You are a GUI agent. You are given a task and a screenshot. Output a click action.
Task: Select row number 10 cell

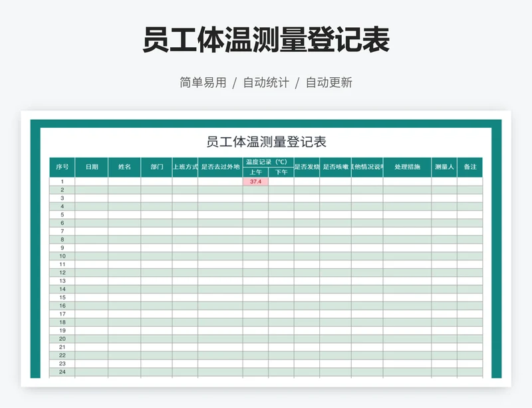(x=62, y=256)
